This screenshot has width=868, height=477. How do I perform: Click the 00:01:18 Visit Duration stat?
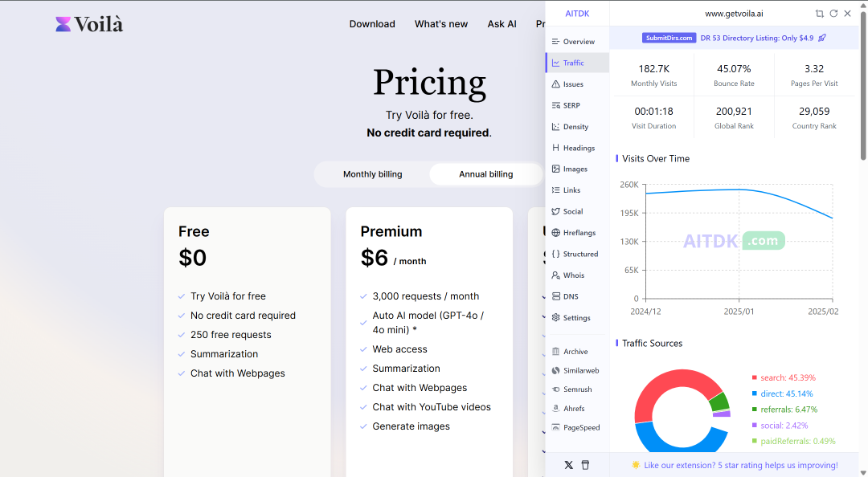(x=653, y=118)
